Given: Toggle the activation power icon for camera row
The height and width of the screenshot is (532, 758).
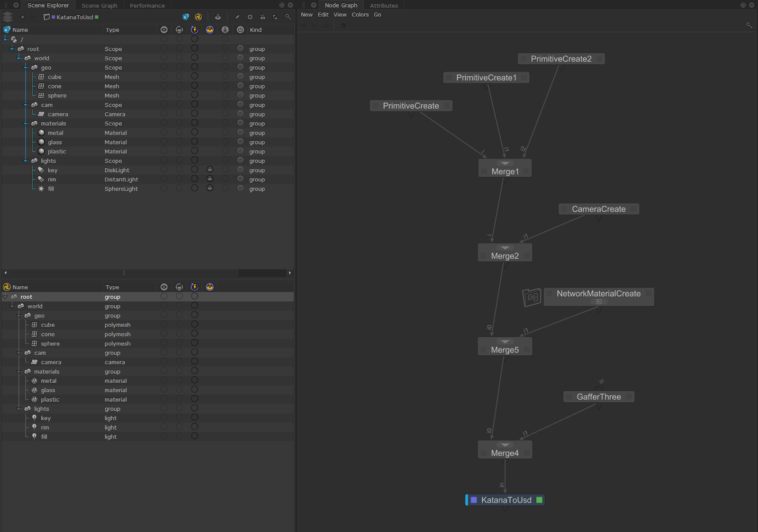Looking at the screenshot, I should point(240,114).
